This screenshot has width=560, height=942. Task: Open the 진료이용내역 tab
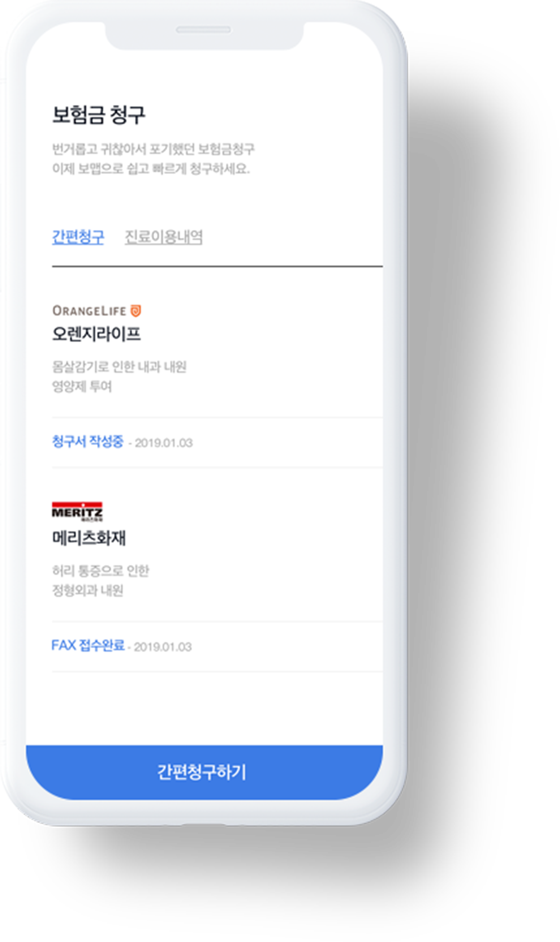[163, 237]
